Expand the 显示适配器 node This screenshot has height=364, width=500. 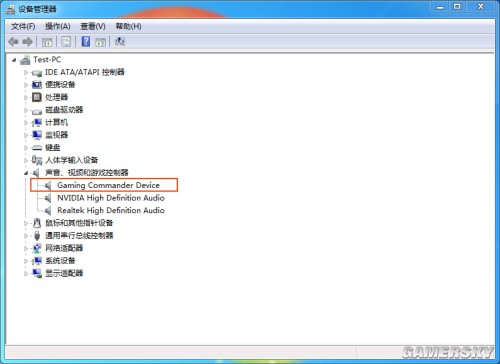pos(26,274)
